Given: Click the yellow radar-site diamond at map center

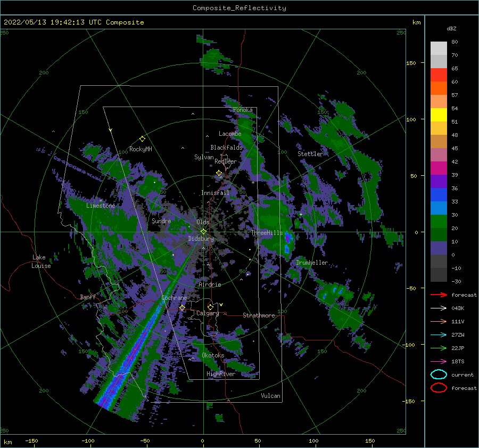Looking at the screenshot, I should pos(203,232).
